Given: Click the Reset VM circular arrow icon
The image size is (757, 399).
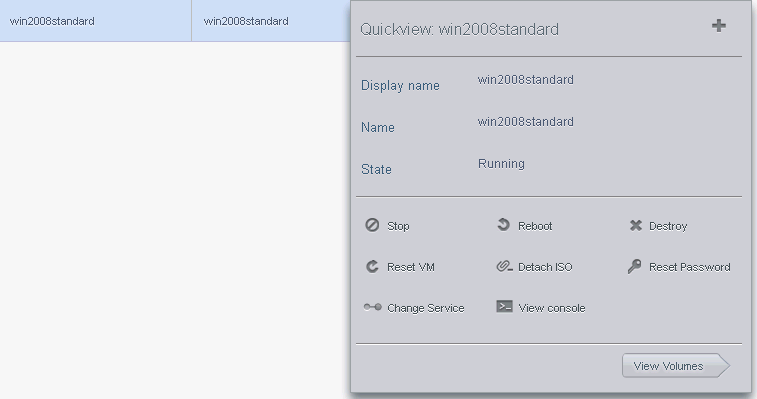Looking at the screenshot, I should pyautogui.click(x=372, y=267).
